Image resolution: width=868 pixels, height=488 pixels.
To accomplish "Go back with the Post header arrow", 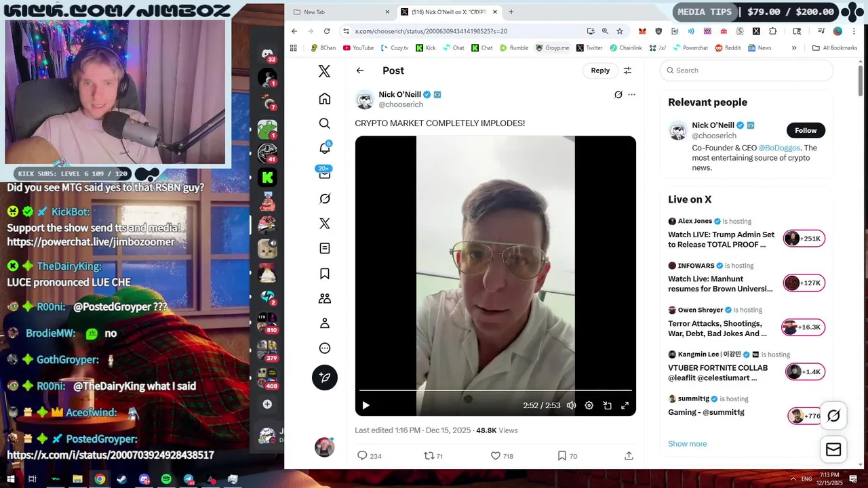I will pos(360,70).
